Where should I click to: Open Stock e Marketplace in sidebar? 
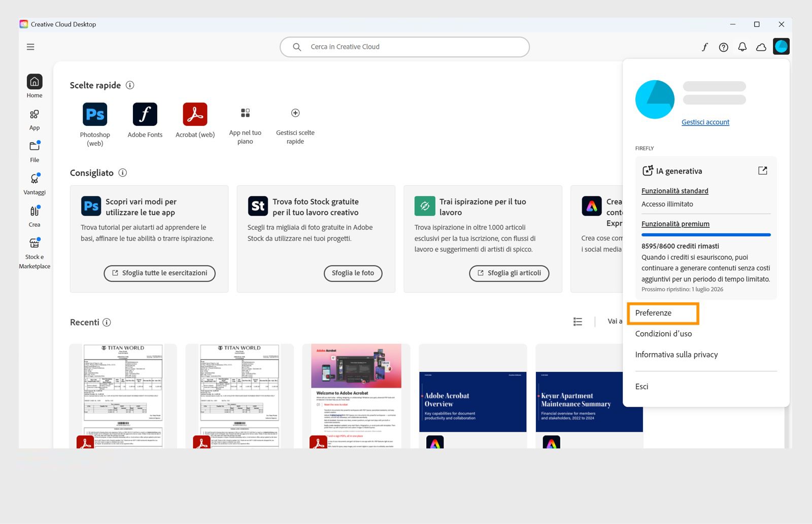(35, 254)
